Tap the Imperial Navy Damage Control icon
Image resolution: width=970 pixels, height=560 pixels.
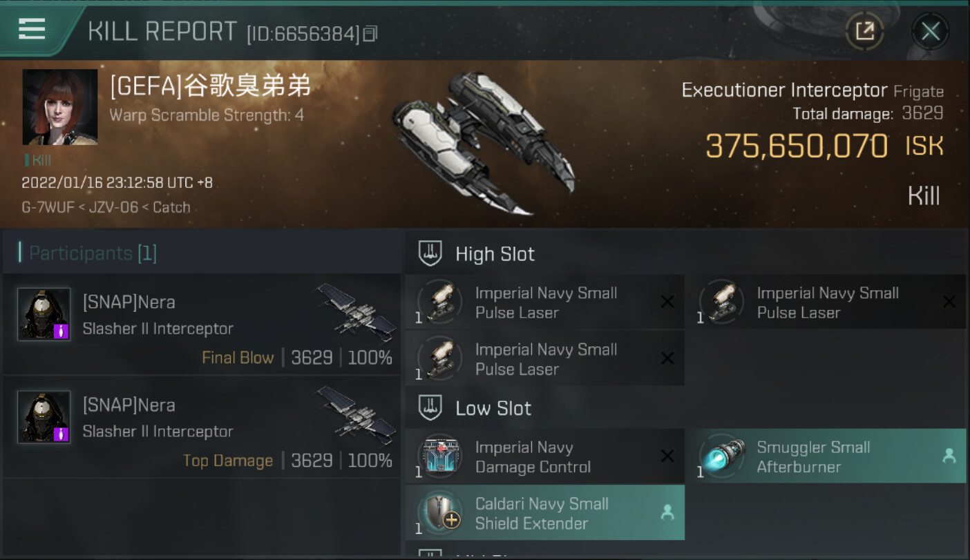click(x=440, y=456)
